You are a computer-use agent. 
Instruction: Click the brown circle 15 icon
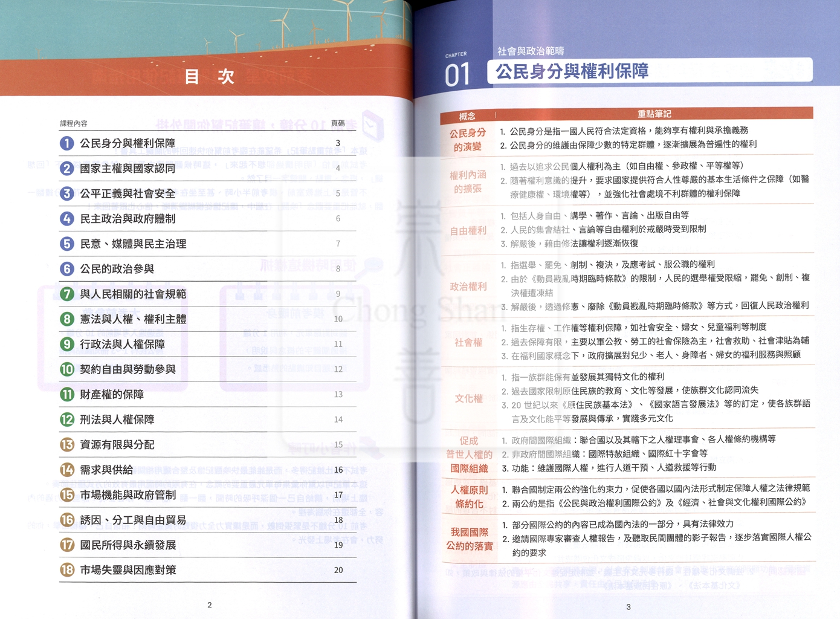67,495
